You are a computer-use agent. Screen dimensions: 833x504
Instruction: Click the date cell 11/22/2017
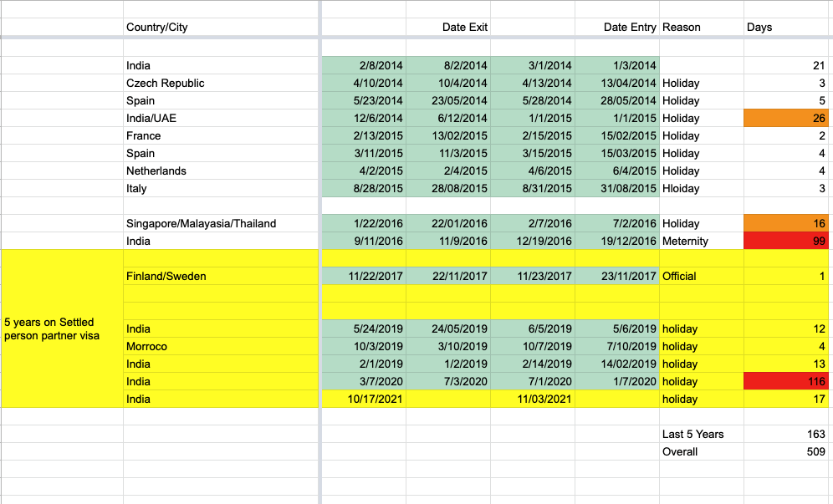point(364,276)
